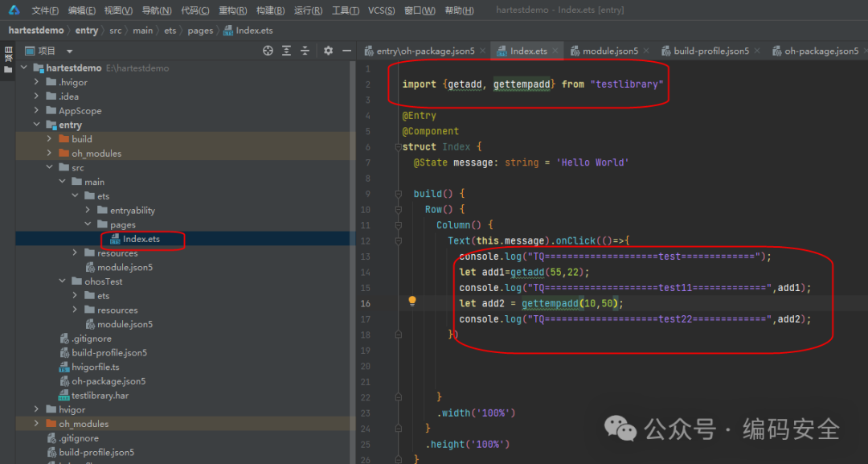868x464 pixels.
Task: Click the collapse all icon in project panel
Action: [305, 51]
